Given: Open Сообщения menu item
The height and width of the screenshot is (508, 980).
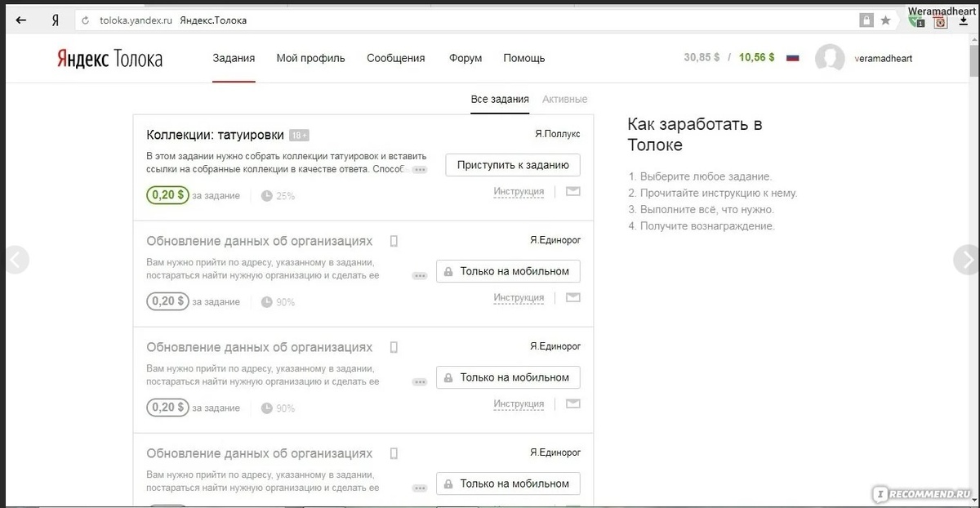Looking at the screenshot, I should click(x=396, y=58).
